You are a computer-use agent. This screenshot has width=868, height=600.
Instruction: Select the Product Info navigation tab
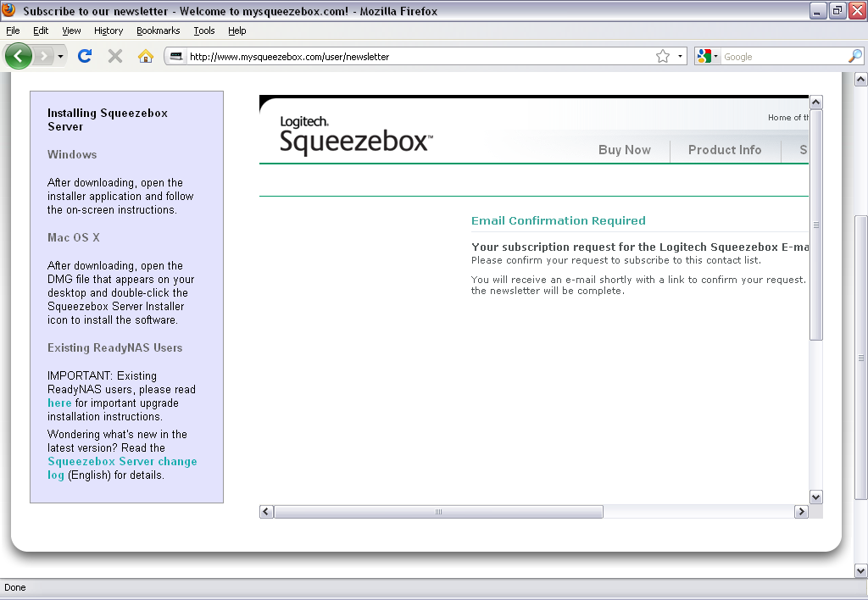[x=724, y=150]
